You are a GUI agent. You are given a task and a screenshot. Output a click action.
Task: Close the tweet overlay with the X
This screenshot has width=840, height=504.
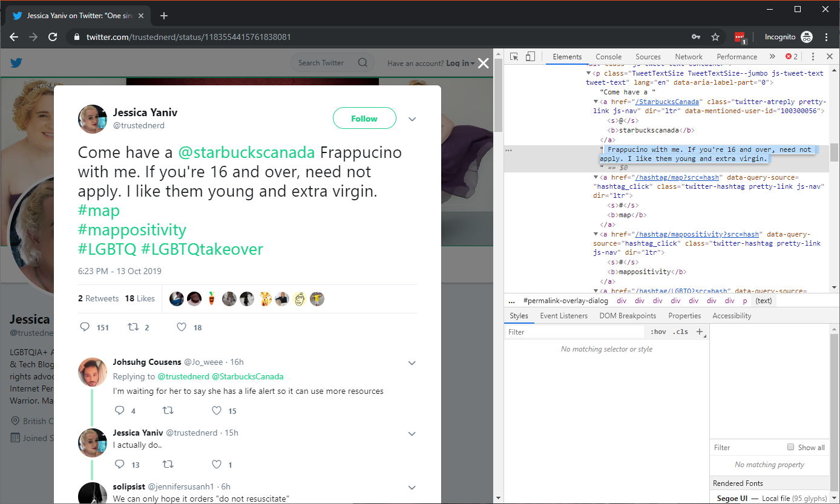click(x=483, y=63)
